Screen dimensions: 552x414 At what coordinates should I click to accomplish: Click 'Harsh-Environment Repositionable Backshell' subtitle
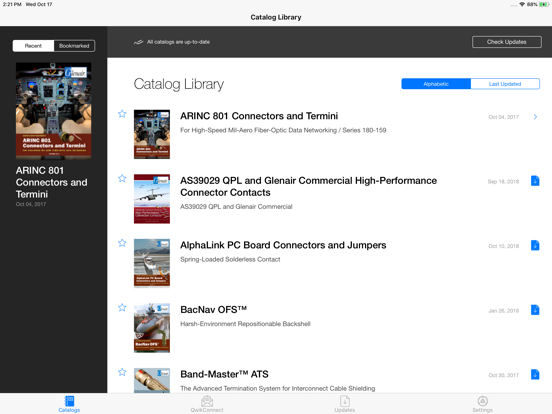point(245,324)
